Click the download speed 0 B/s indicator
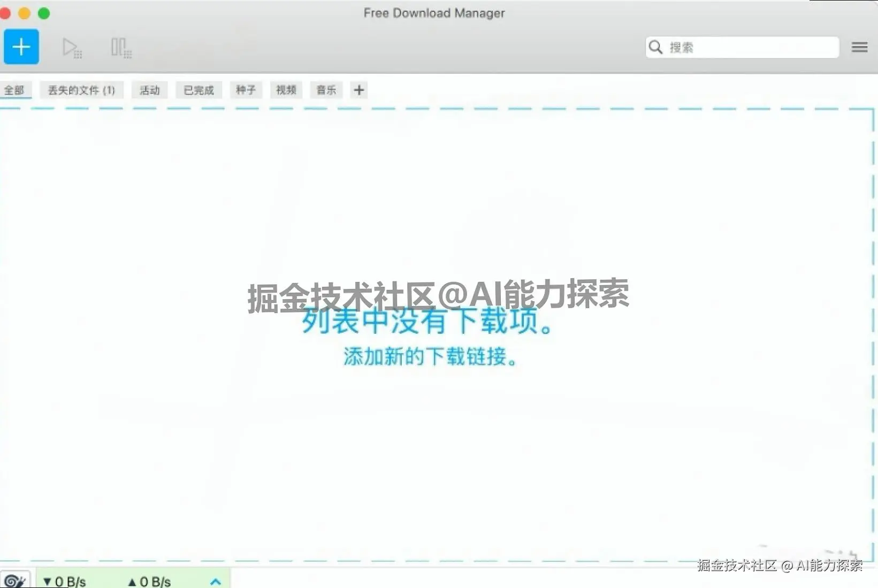878x588 pixels. (65, 582)
